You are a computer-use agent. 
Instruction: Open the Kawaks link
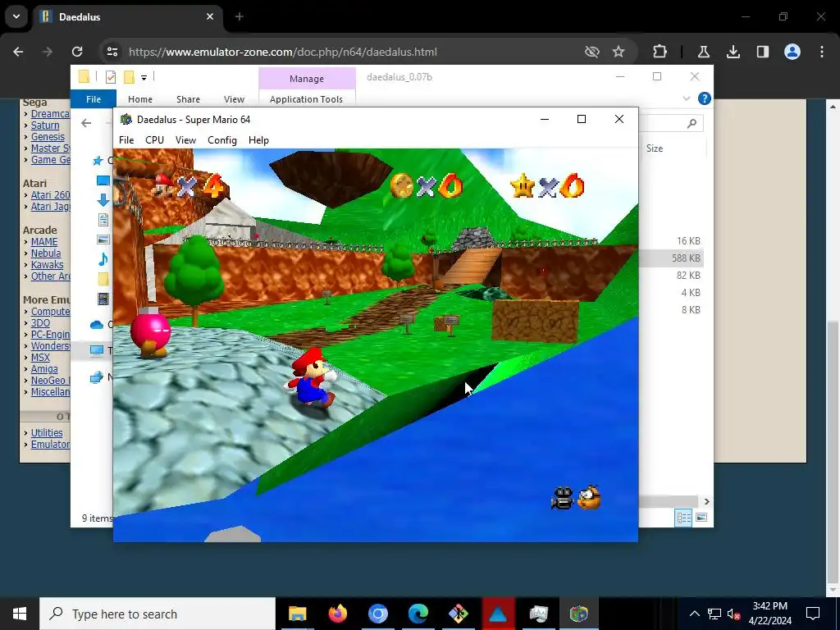[x=47, y=265]
